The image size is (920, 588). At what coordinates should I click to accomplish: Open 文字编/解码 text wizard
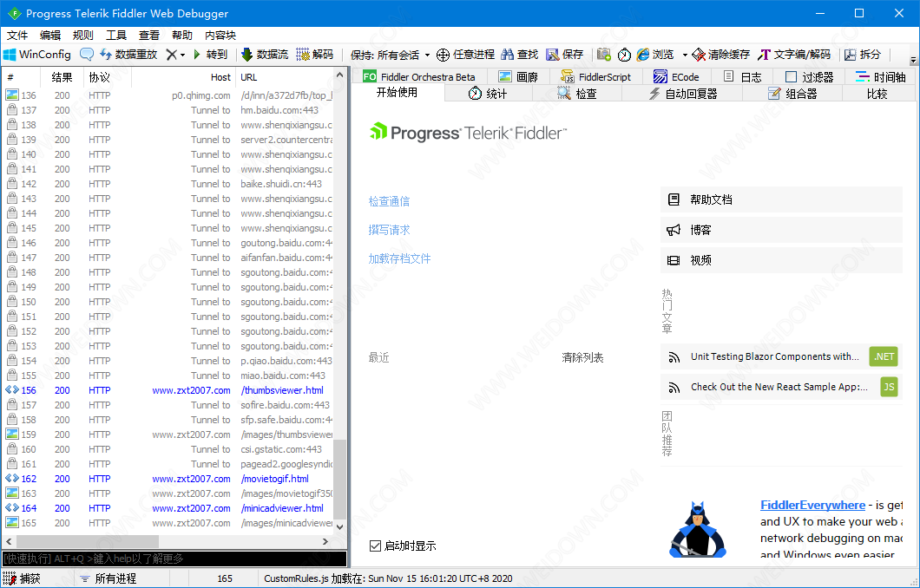794,55
